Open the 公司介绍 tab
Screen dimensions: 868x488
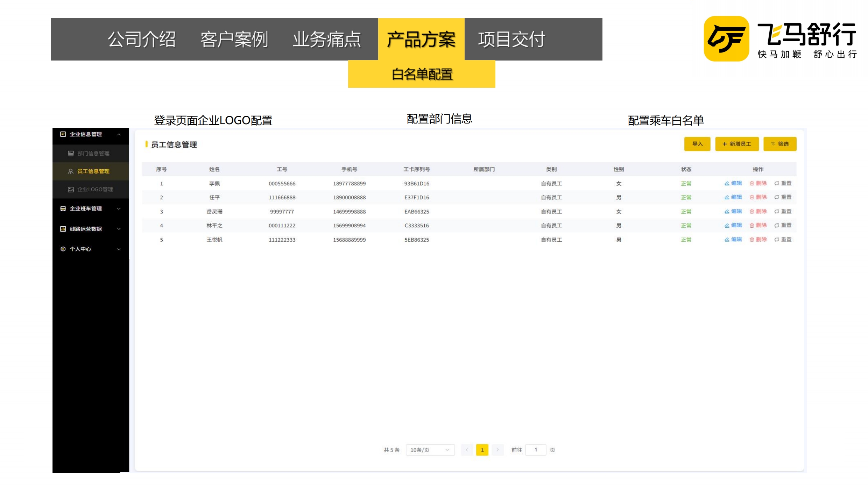pos(142,39)
